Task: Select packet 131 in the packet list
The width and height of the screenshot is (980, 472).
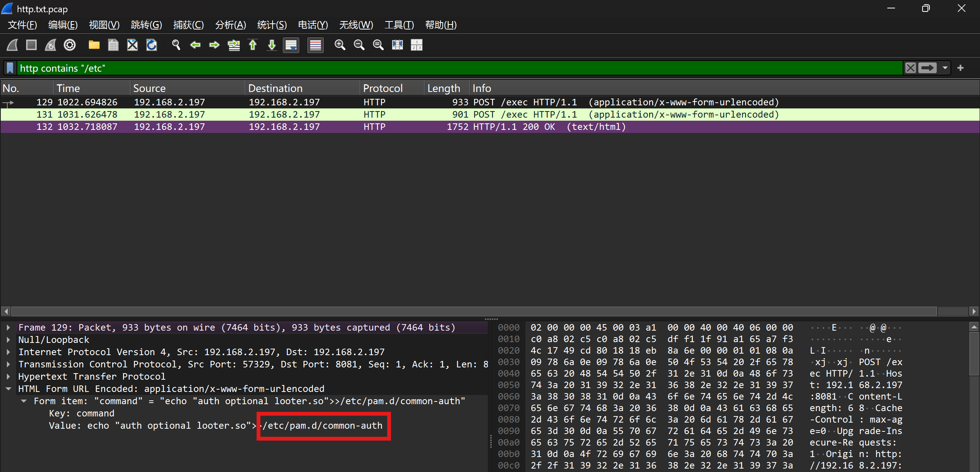Action: point(490,115)
